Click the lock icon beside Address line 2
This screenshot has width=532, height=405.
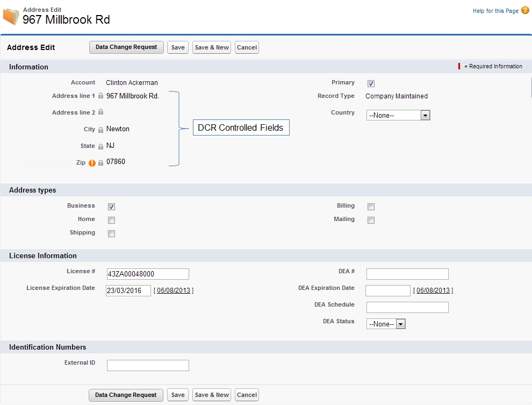tap(100, 112)
